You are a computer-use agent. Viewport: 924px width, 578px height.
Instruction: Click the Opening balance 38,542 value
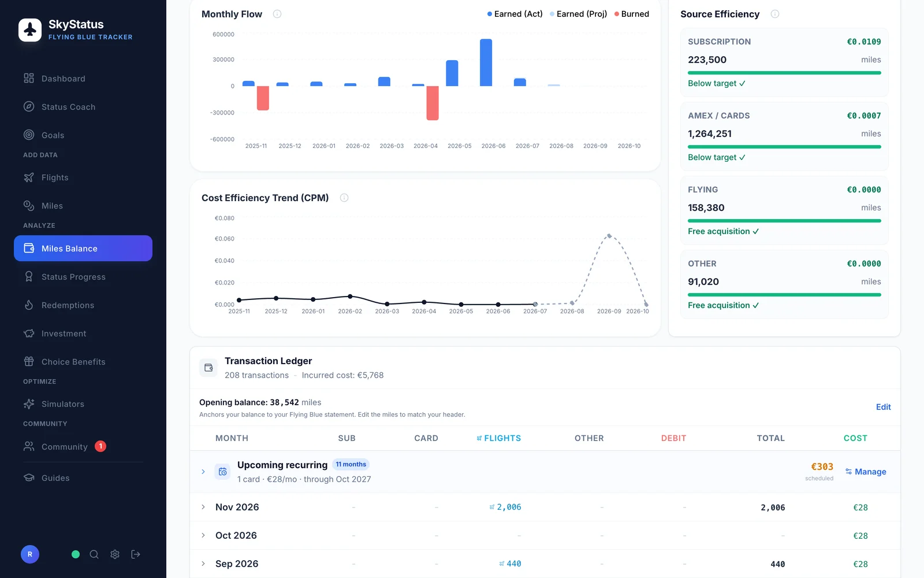click(284, 402)
